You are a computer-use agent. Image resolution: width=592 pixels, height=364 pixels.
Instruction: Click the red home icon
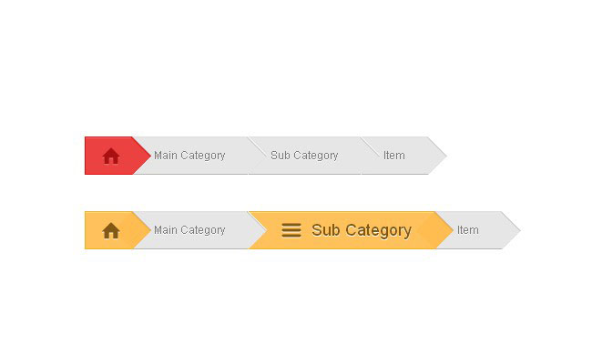tap(111, 156)
